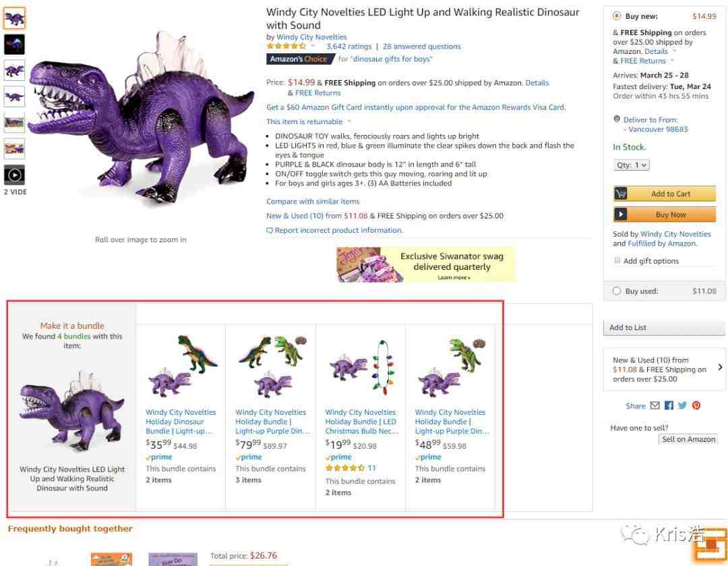Screen dimensions: 728x566
Task: Share product on Pinterest icon
Action: (696, 405)
